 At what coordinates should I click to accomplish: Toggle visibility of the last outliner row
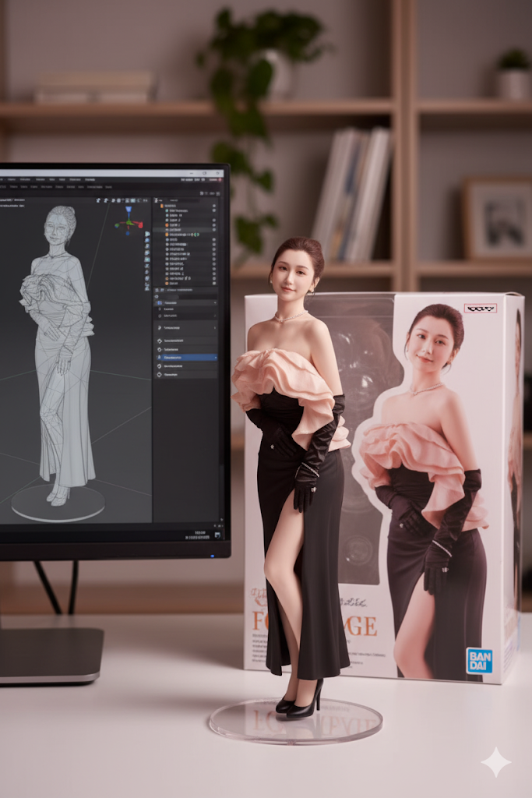point(214,283)
